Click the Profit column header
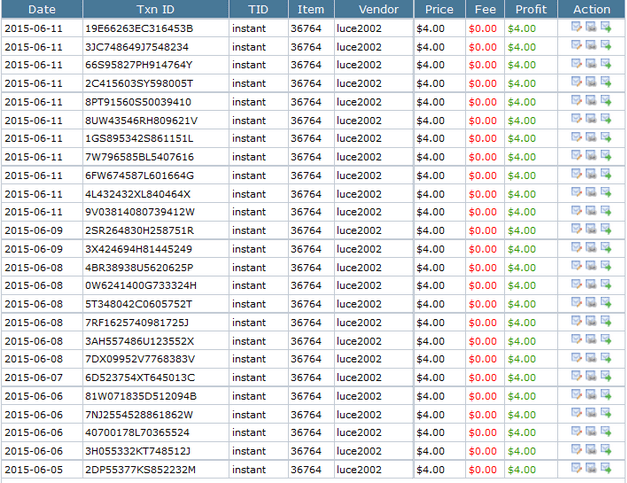The width and height of the screenshot is (627, 483). pyautogui.click(x=531, y=9)
